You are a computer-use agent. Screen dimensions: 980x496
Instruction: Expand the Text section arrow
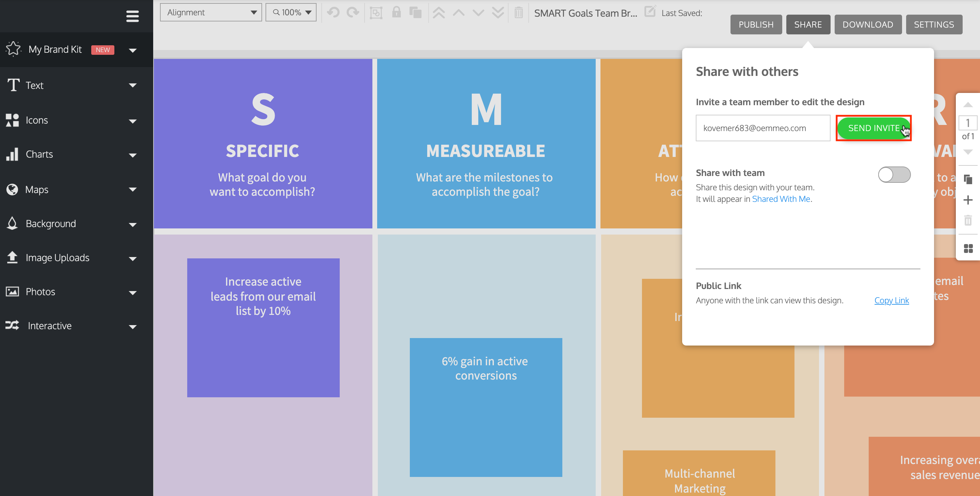133,85
